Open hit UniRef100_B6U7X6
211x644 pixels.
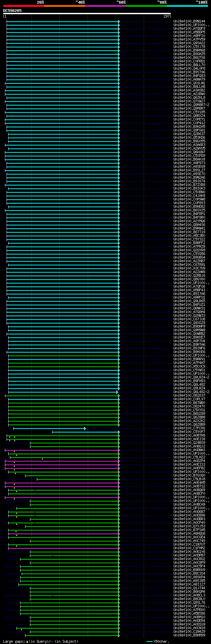[x=189, y=58]
